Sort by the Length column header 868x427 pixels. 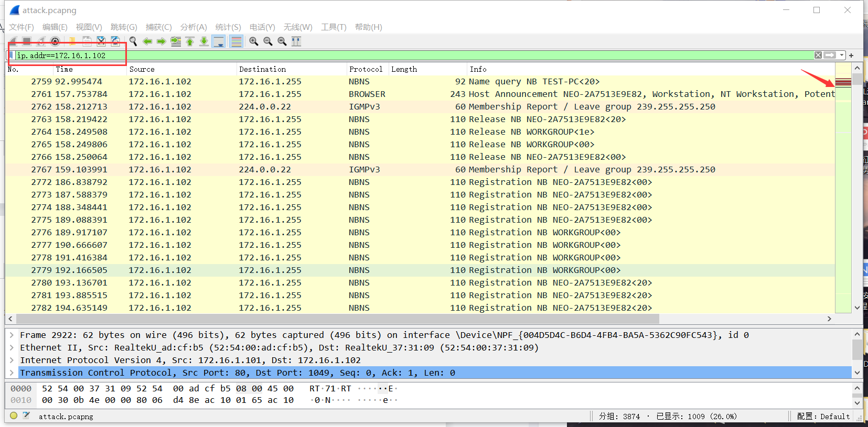(x=427, y=69)
